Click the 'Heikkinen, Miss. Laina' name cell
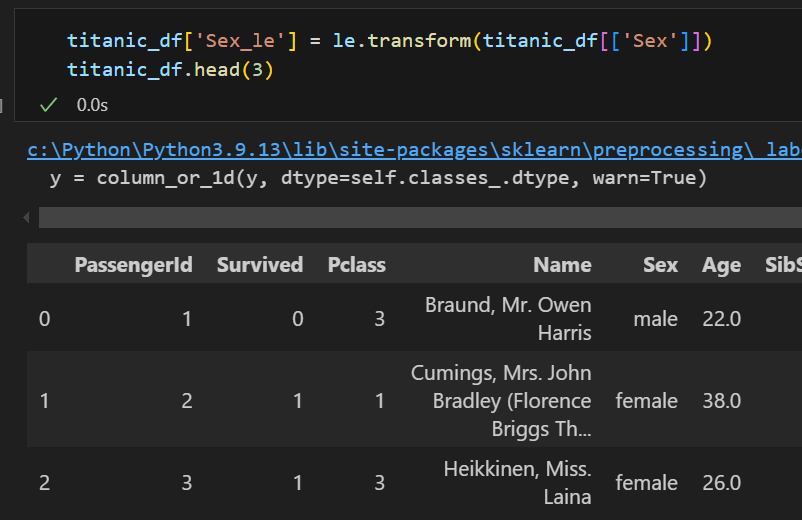 (518, 482)
